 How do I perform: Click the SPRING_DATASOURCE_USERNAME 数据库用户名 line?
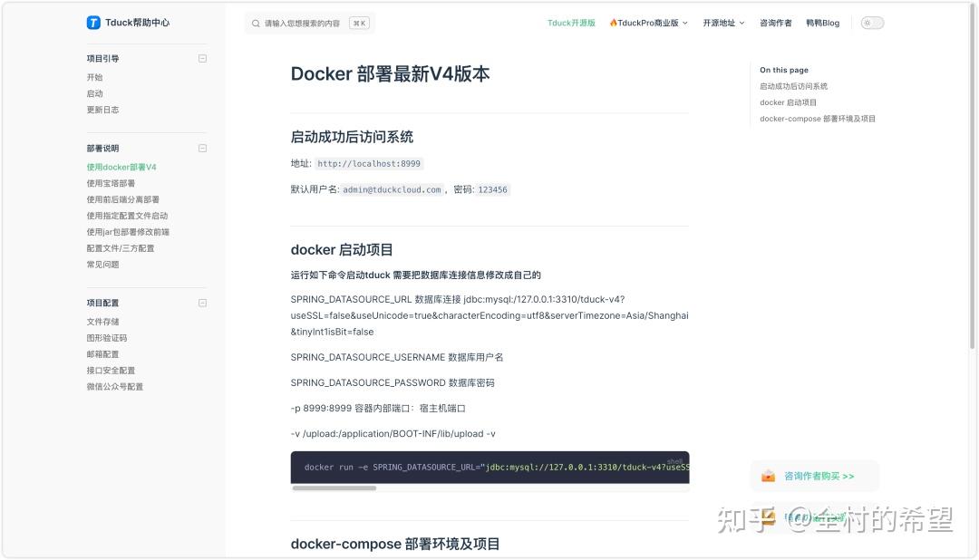[397, 357]
